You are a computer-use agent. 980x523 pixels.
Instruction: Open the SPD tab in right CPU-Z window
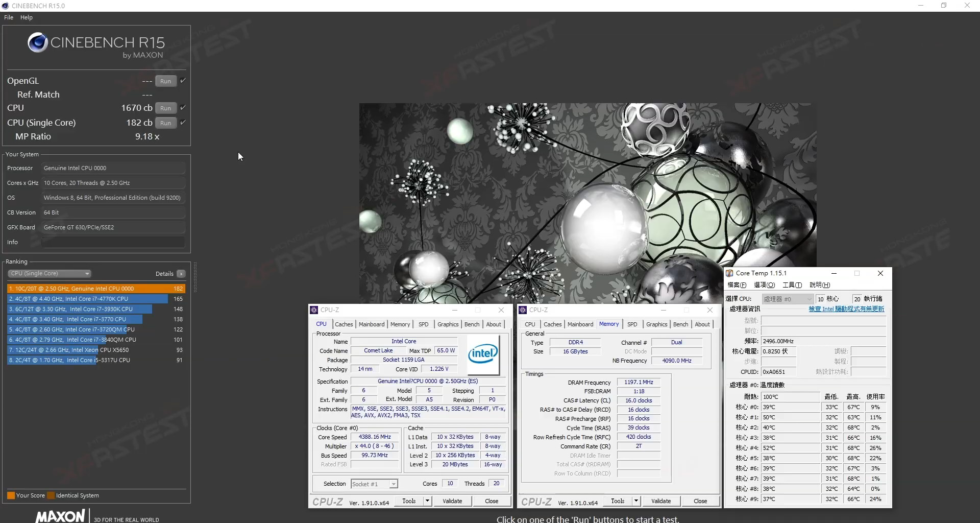(x=632, y=324)
